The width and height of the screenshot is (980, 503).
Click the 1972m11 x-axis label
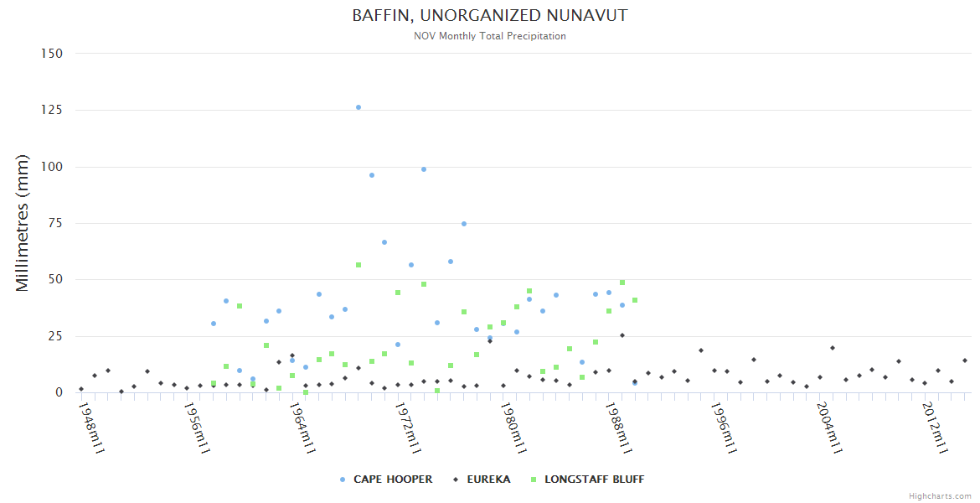(408, 428)
